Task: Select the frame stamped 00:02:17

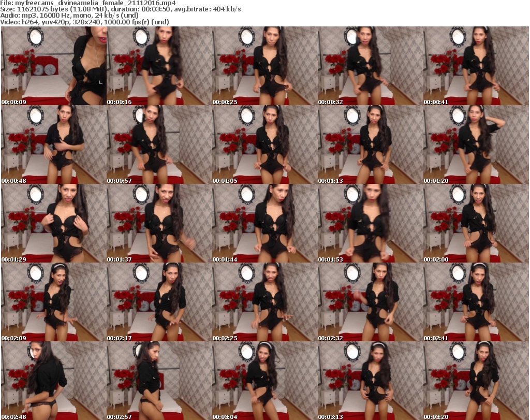Action: [159, 302]
